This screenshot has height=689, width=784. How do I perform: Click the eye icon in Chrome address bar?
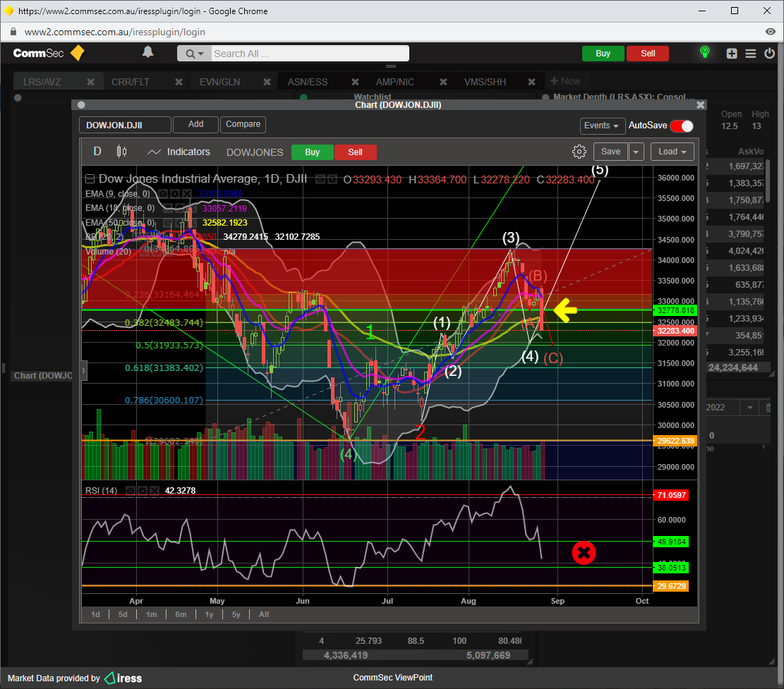pyautogui.click(x=771, y=32)
